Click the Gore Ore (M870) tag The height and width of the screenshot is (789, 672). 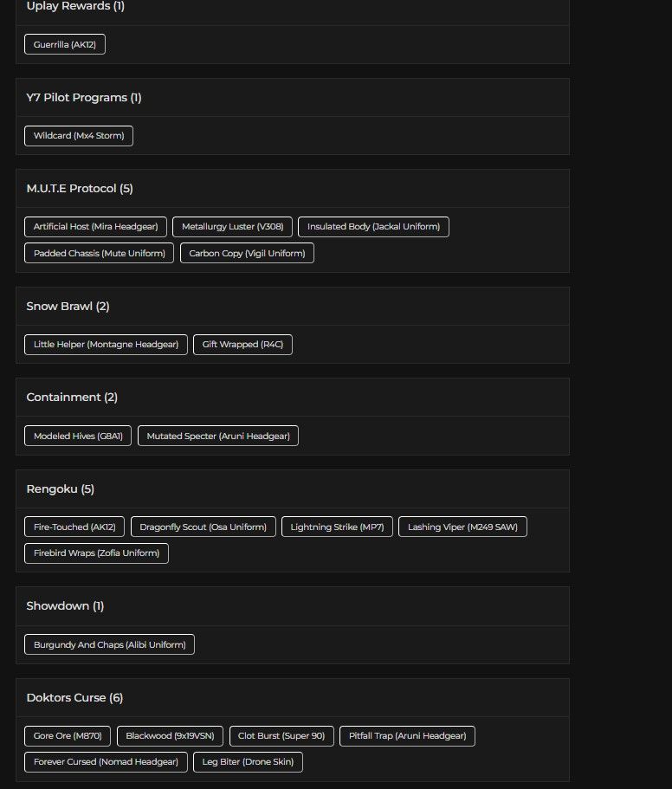click(x=68, y=736)
